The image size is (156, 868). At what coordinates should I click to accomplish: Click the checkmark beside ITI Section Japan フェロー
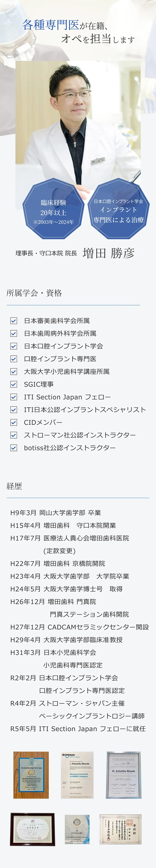[13, 397]
